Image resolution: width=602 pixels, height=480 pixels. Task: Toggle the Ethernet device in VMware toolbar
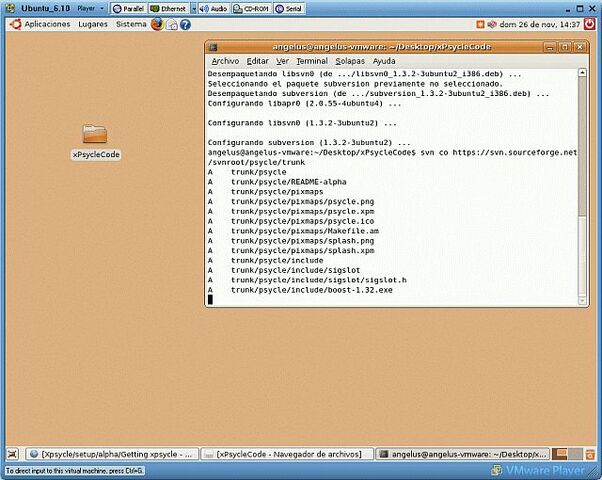click(x=168, y=8)
